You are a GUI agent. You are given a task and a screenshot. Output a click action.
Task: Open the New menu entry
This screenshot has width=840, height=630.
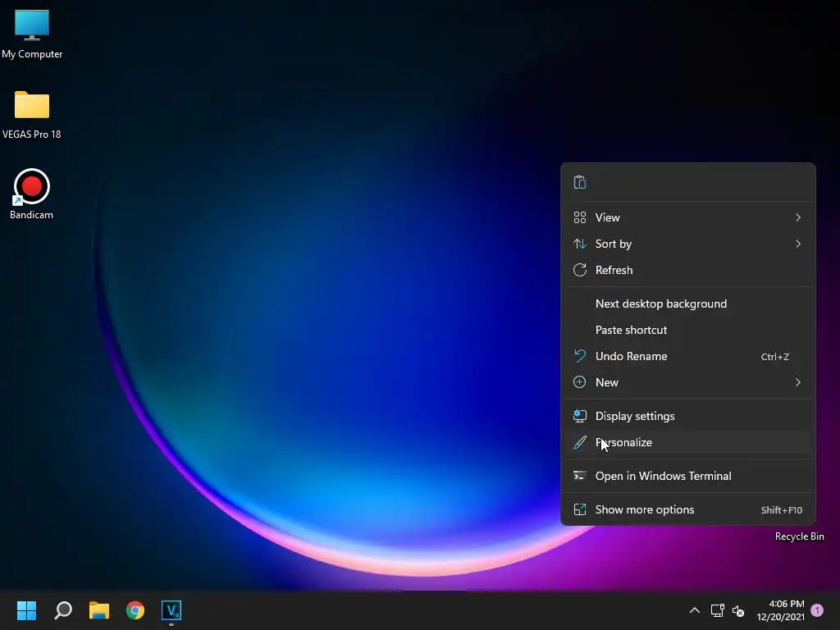click(688, 382)
